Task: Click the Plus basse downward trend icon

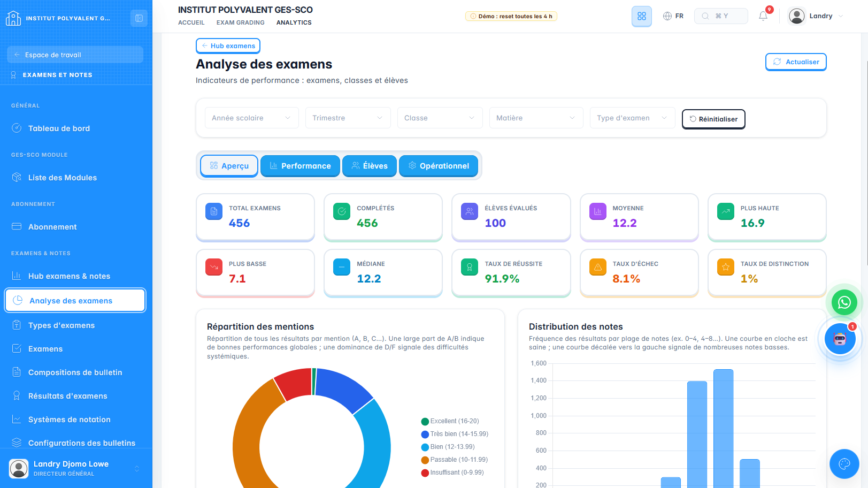Action: [214, 267]
